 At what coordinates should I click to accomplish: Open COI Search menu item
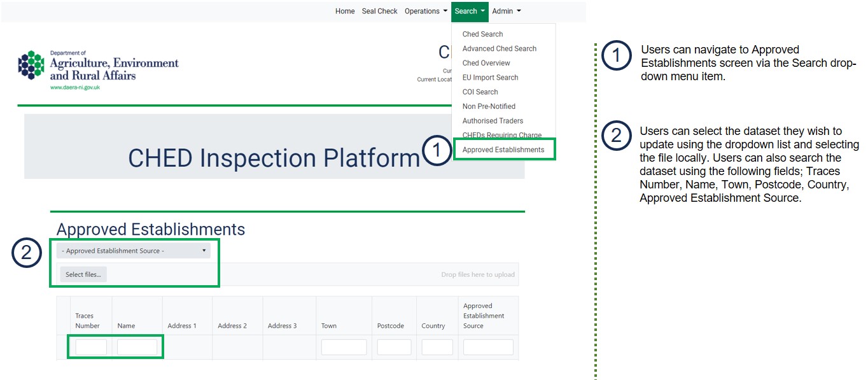480,92
